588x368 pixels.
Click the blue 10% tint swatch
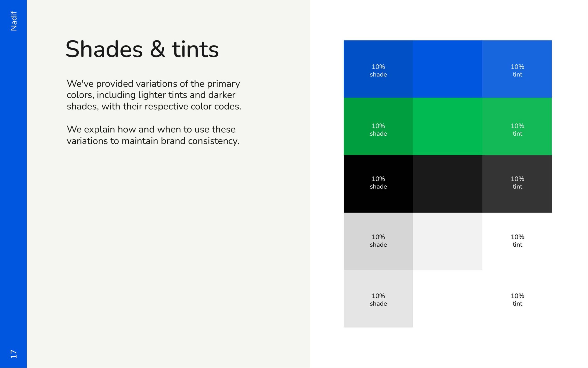coord(517,69)
